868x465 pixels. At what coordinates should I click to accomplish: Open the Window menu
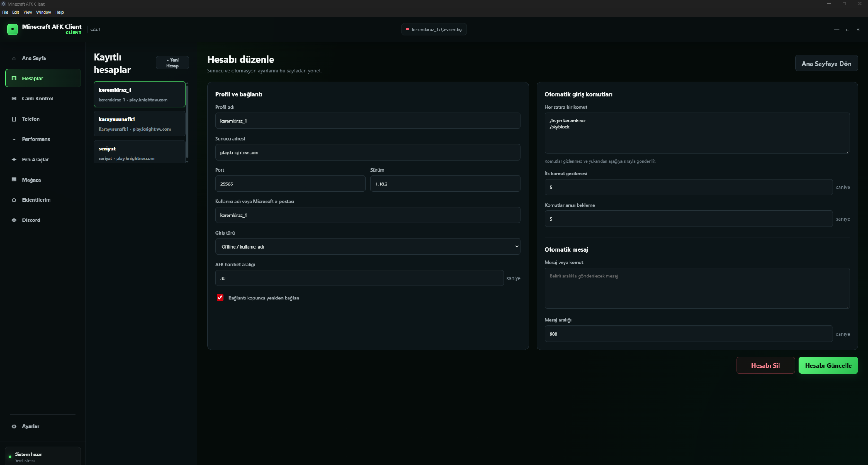point(44,12)
